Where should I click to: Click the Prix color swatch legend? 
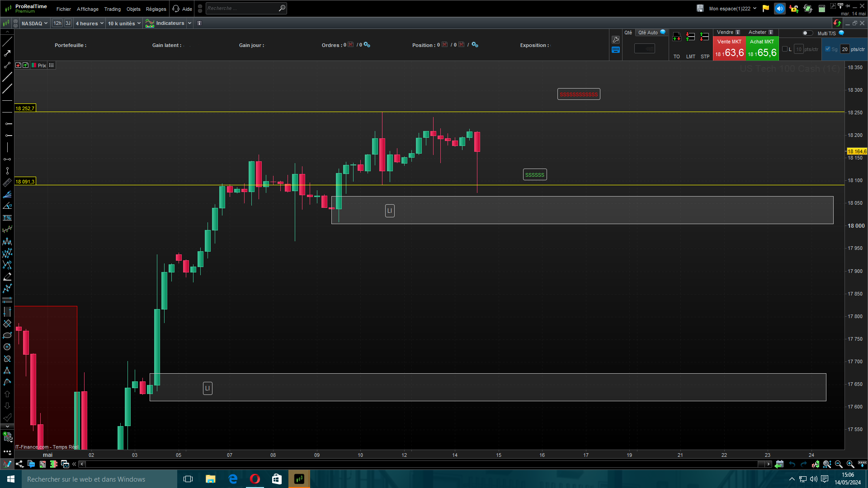point(34,66)
